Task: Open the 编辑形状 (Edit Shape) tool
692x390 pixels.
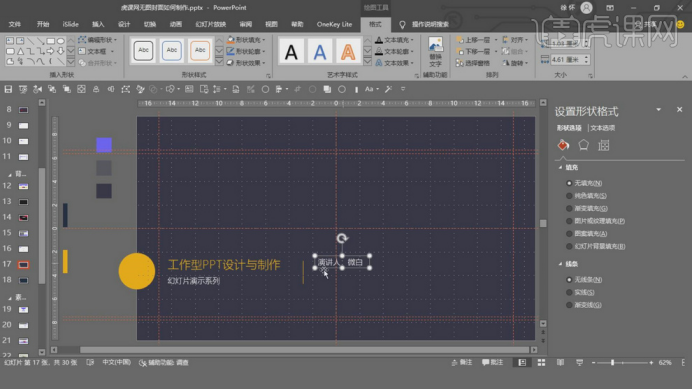Action: click(97, 40)
